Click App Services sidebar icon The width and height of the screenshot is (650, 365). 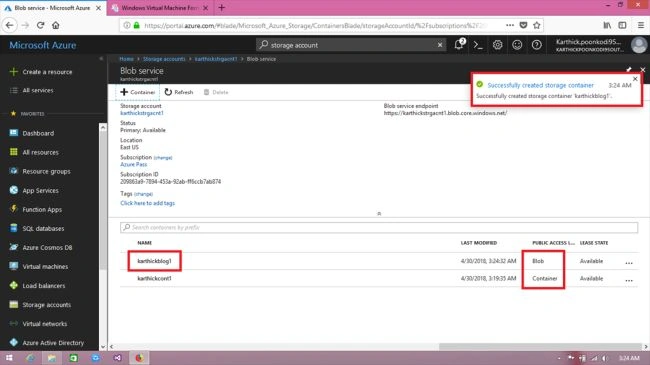tap(14, 190)
